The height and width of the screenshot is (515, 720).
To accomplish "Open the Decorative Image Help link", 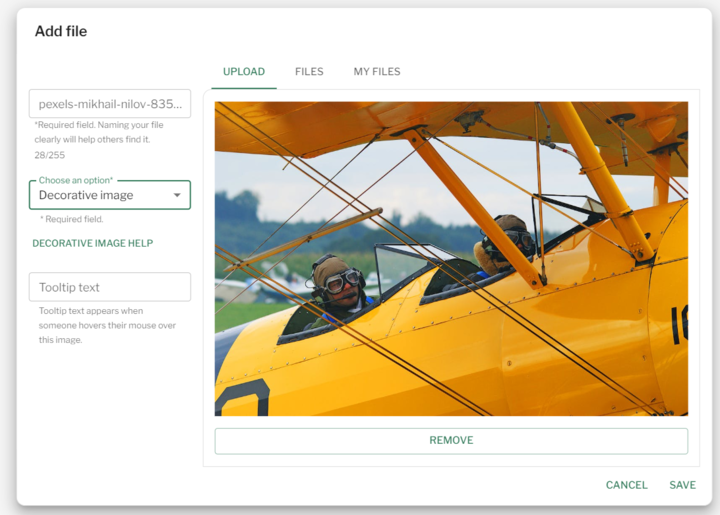I will pos(93,243).
